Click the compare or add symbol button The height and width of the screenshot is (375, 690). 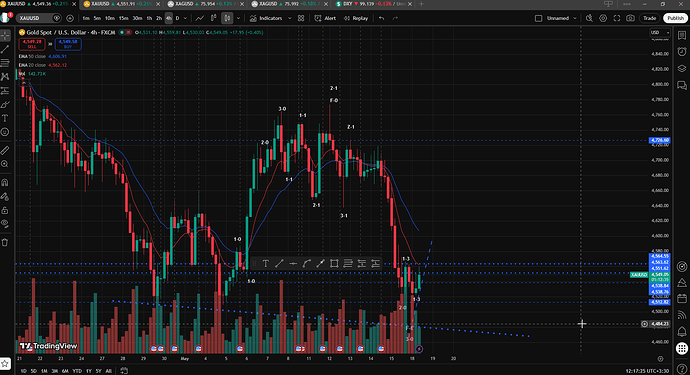[x=70, y=18]
